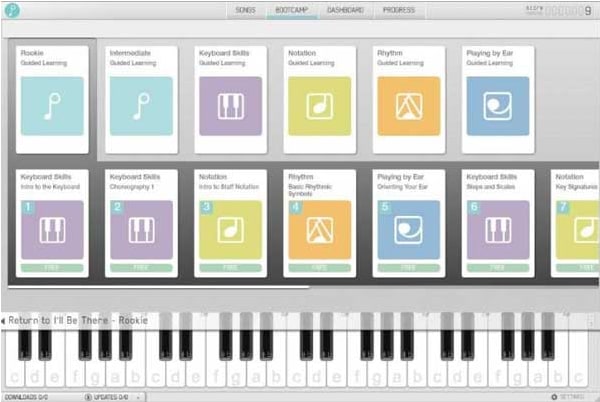Open Settings via the gear icon

[554, 397]
